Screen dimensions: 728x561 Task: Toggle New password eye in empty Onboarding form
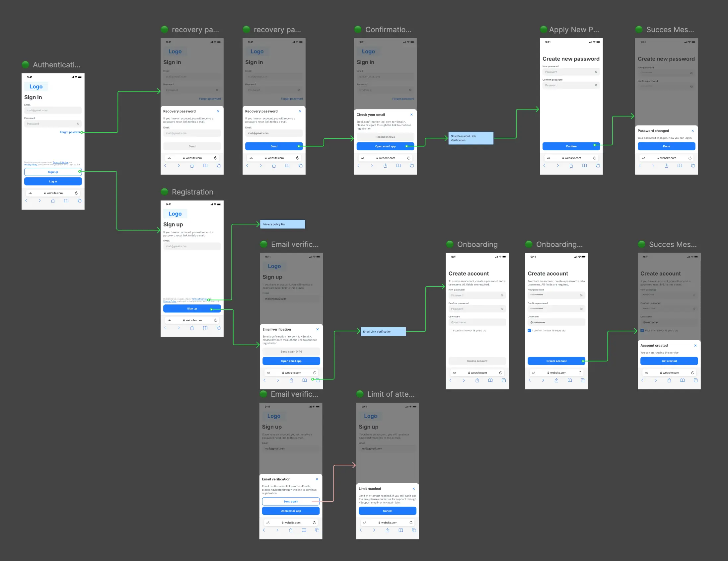(502, 295)
